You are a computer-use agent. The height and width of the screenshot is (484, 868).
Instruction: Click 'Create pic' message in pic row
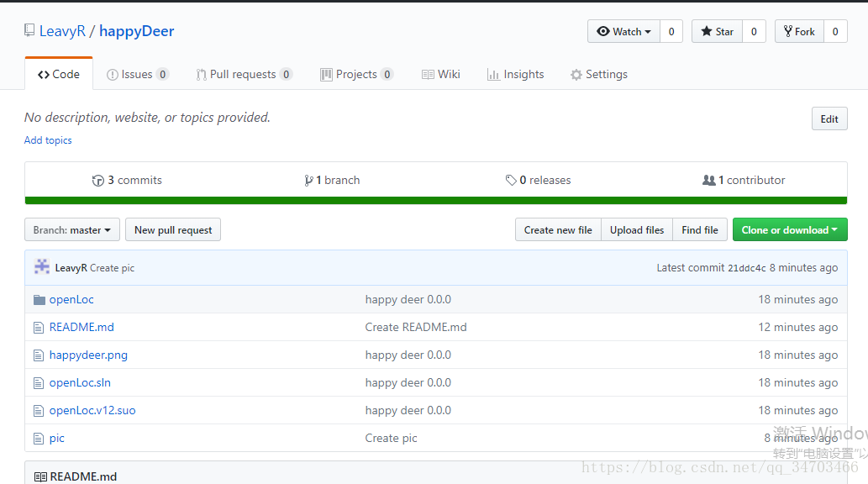pyautogui.click(x=391, y=438)
